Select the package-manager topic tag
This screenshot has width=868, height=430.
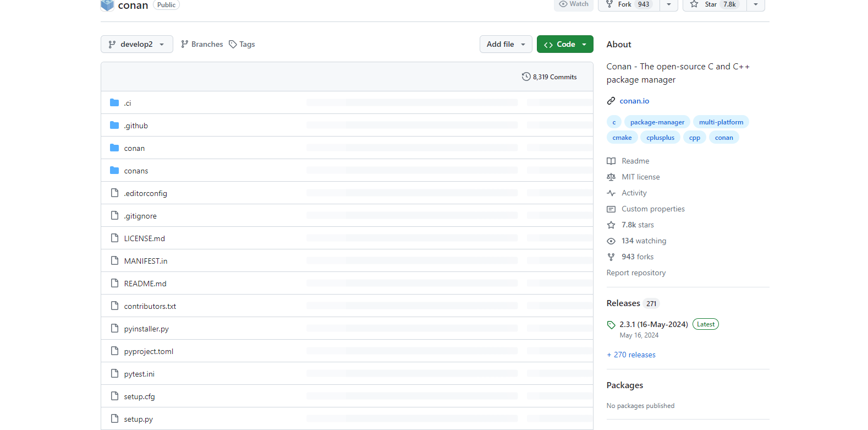click(657, 122)
